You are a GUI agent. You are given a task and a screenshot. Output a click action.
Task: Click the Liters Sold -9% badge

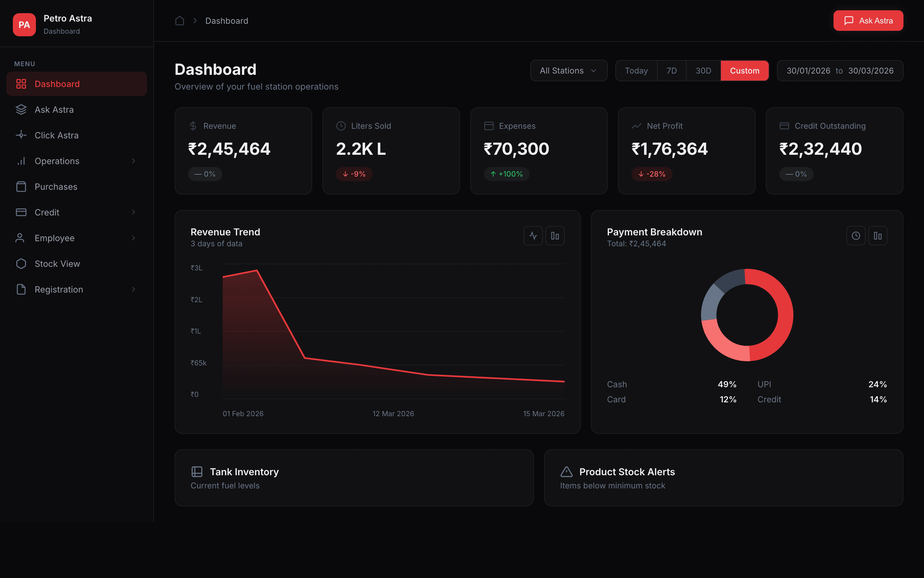coord(354,174)
